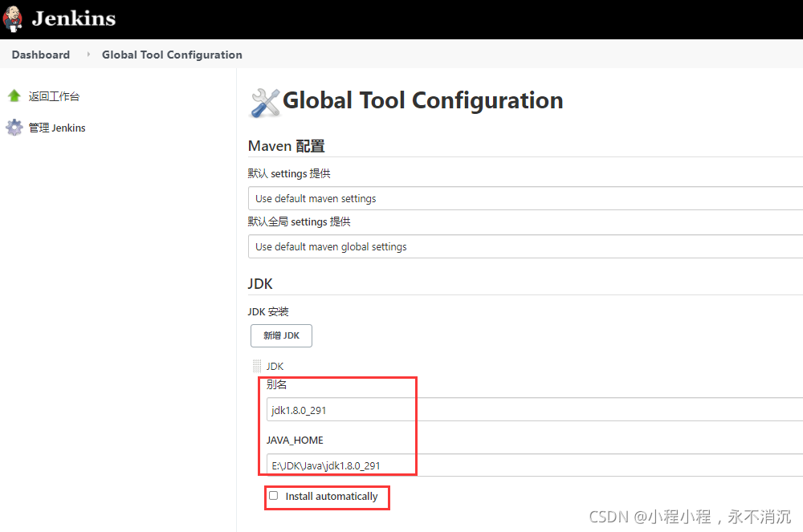
Task: Click the Maven 配置 section heading
Action: [287, 146]
